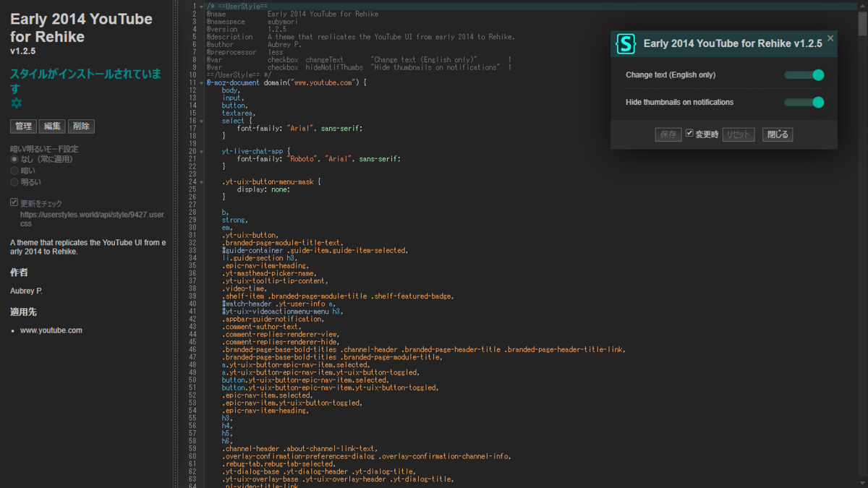Fold the yt-live-chat-app rule at line 20

click(202, 152)
